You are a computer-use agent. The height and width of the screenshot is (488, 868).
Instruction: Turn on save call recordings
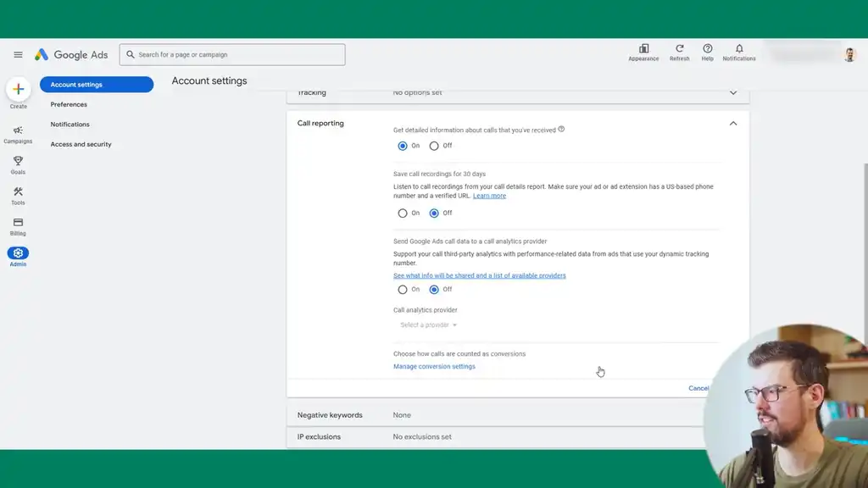[403, 213]
